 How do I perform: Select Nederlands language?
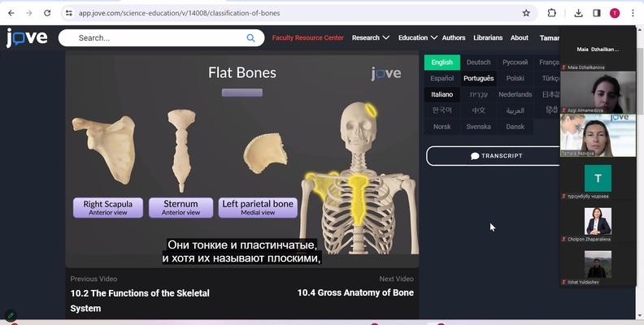pos(515,94)
